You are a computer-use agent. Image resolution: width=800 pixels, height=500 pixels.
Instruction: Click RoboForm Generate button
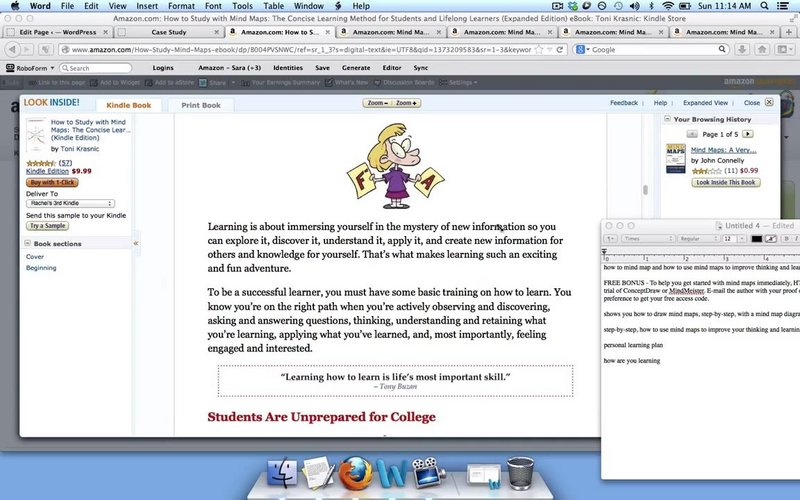pos(356,68)
